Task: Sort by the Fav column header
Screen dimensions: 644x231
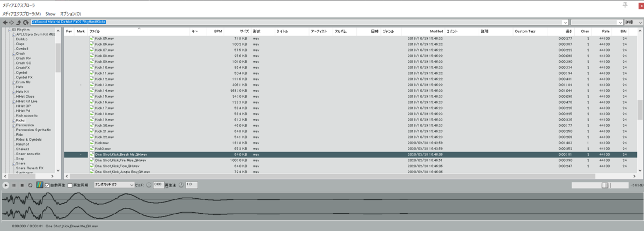Action: [69, 32]
